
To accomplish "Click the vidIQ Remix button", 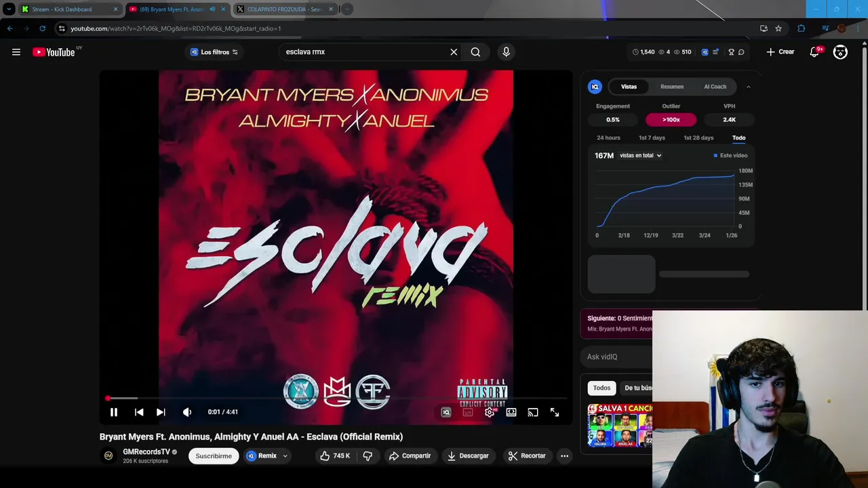I will pos(262,456).
